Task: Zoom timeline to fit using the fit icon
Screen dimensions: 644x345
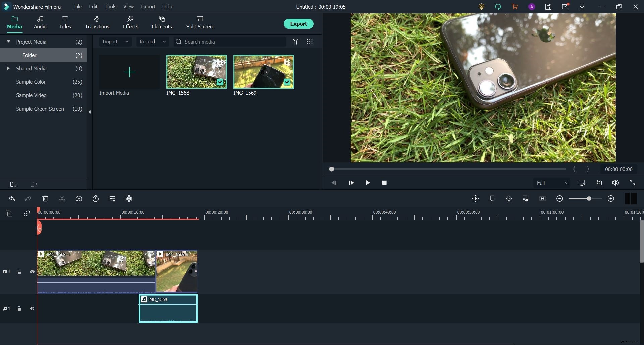Action: [542, 198]
